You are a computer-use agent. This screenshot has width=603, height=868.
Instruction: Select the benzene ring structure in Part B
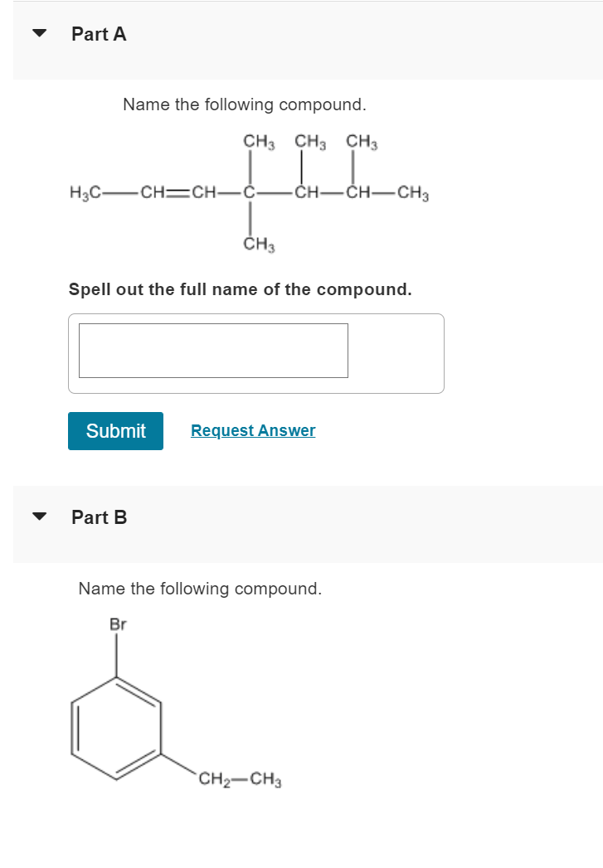click(x=116, y=730)
